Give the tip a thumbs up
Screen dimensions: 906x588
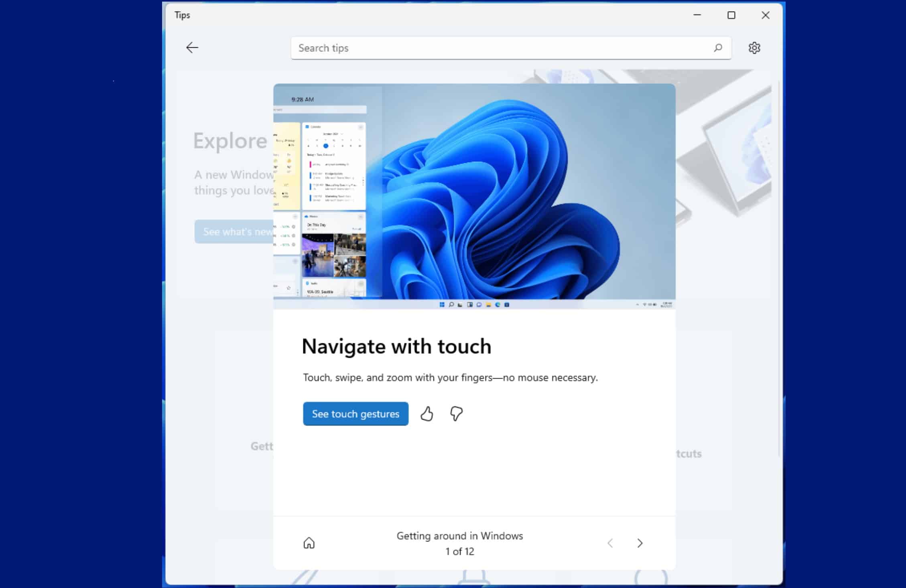427,414
